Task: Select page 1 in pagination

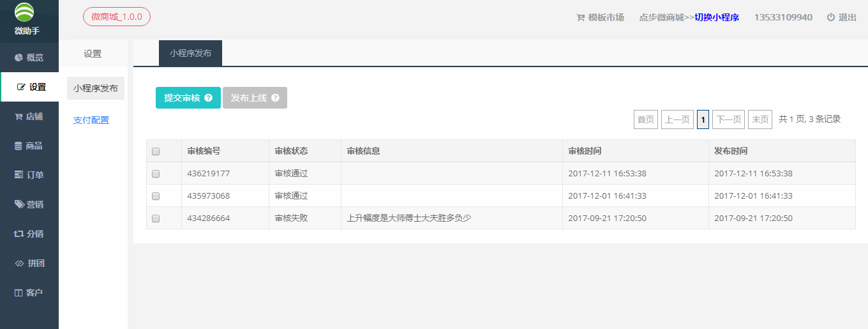Action: click(703, 119)
